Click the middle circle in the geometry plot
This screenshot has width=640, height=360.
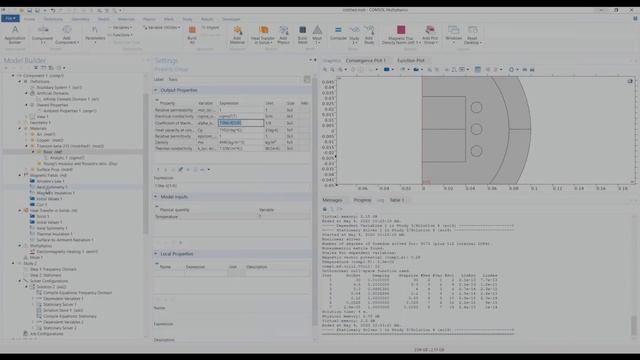pyautogui.click(x=476, y=129)
